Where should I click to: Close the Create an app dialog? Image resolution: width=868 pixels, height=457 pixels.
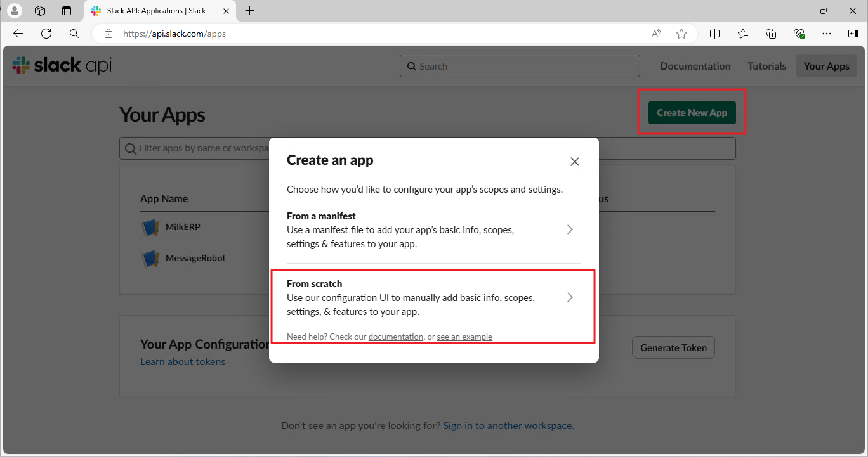575,162
